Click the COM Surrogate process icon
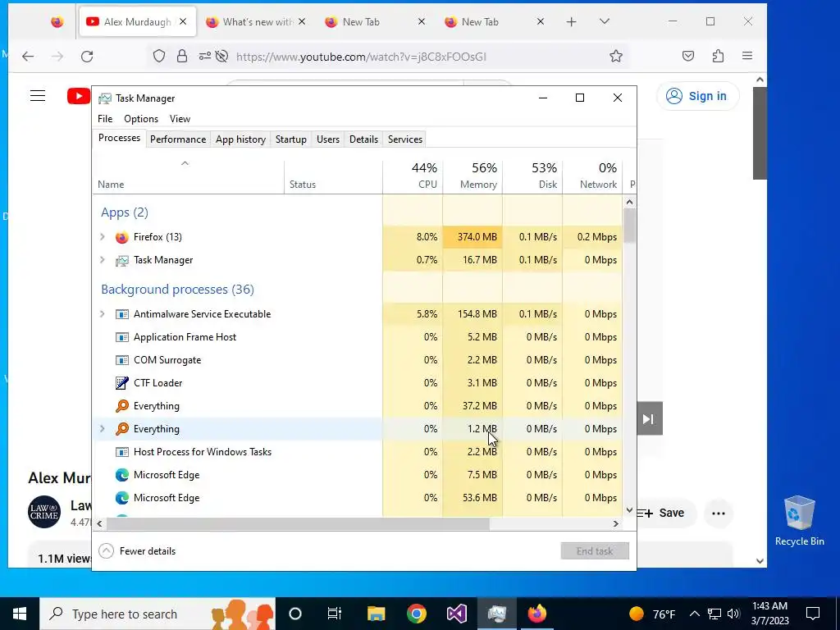The image size is (840, 630). [x=122, y=361]
